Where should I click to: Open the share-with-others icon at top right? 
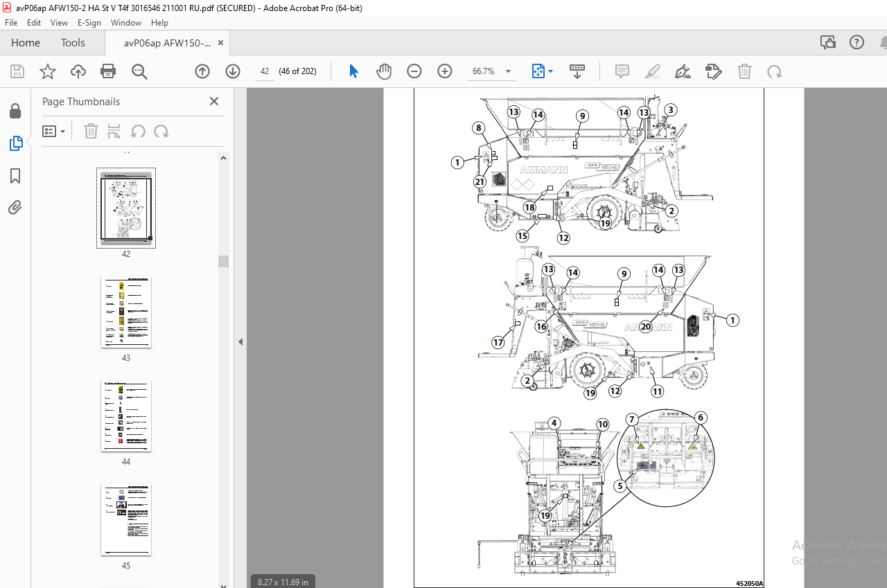[x=827, y=43]
